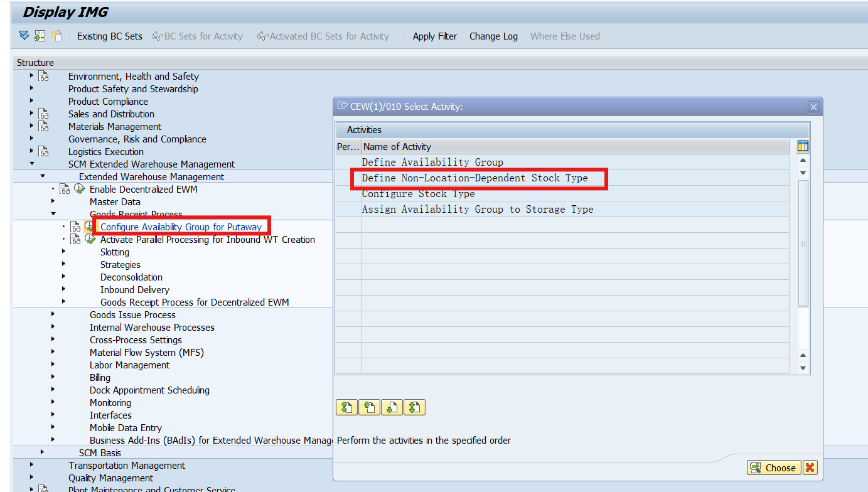Click the first-activity navigation icon in the dialog
This screenshot has height=492, width=868.
346,407
